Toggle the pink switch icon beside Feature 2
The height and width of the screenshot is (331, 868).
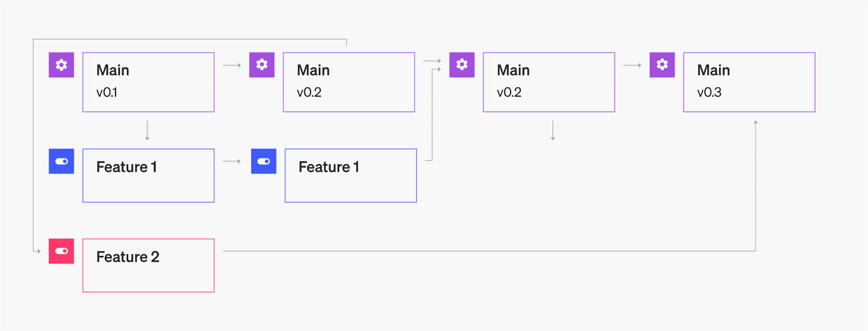point(61,251)
